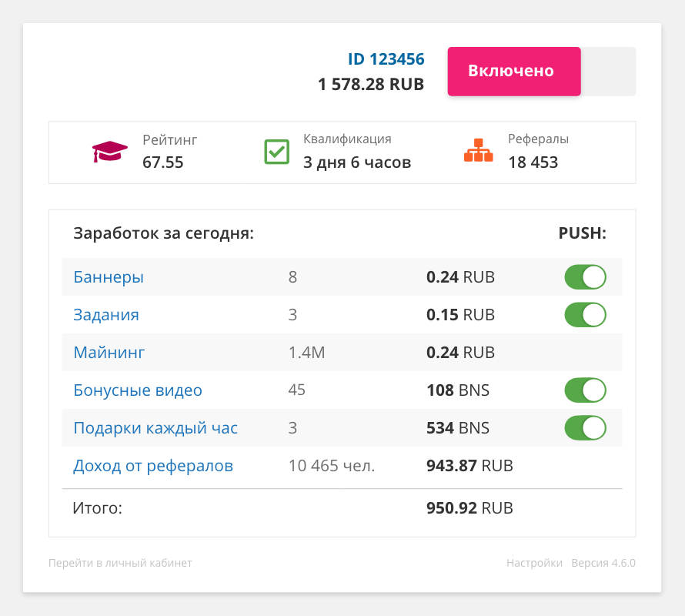Click the green checkmark qualification icon
The width and height of the screenshot is (685, 616).
[x=276, y=152]
